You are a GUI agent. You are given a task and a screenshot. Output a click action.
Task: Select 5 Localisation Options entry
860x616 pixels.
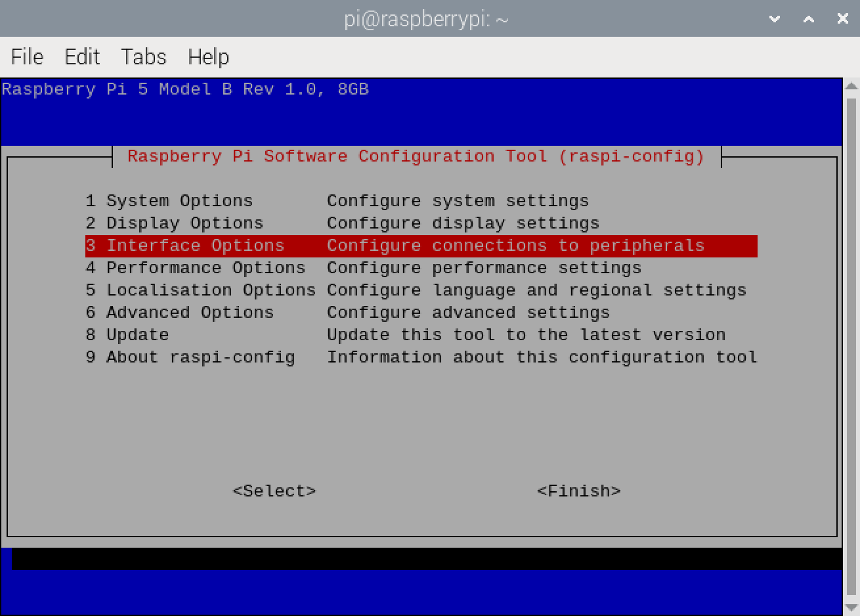(x=200, y=290)
